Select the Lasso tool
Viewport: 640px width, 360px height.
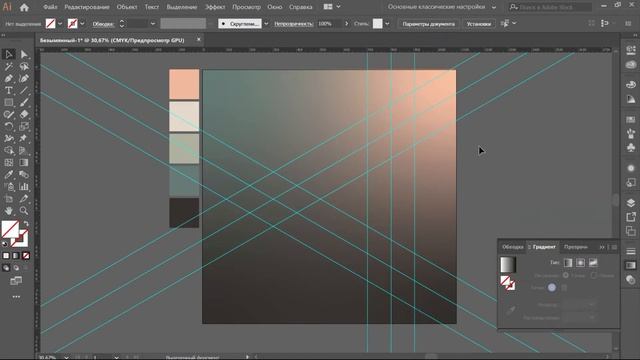click(x=24, y=66)
